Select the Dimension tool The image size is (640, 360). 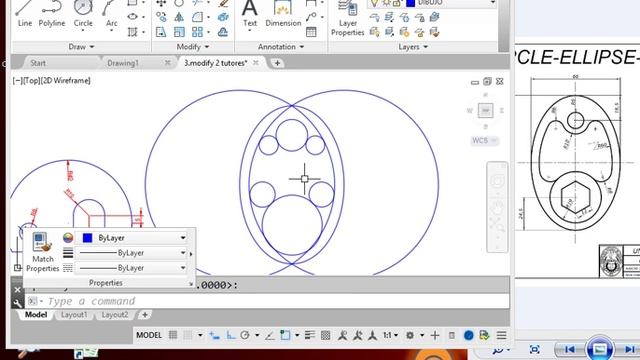tap(283, 14)
